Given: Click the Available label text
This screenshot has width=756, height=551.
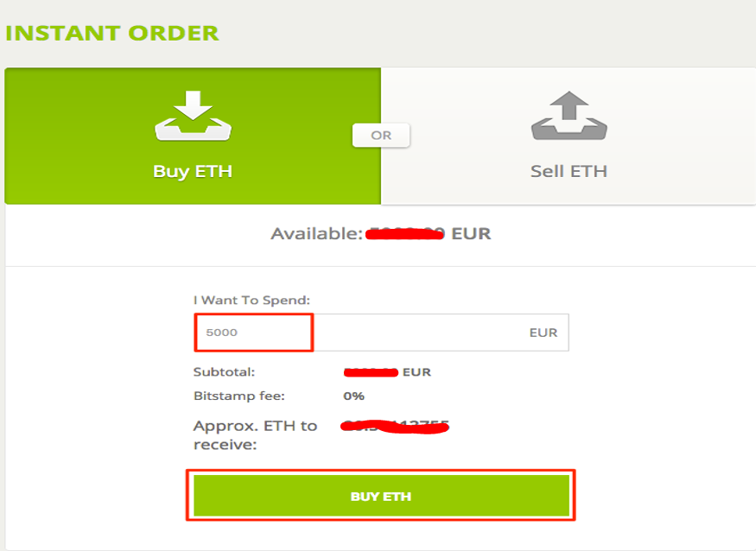Looking at the screenshot, I should (316, 234).
